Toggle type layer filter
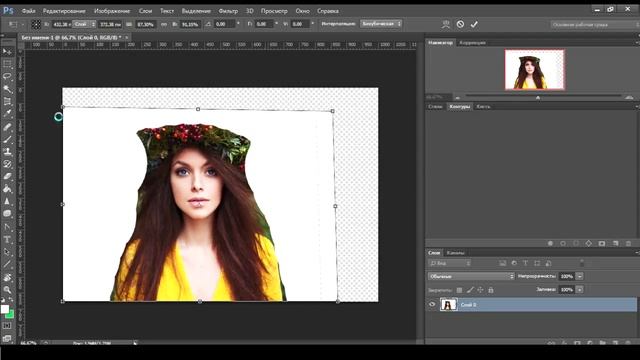640x360 pixels. tap(525, 263)
